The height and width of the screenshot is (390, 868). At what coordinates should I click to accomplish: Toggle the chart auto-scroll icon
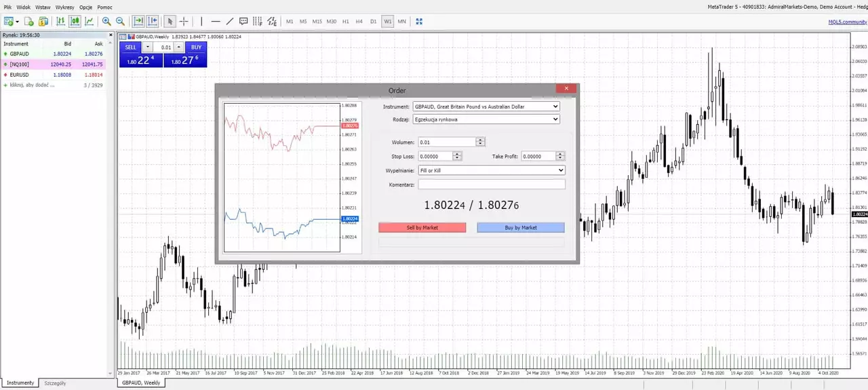point(138,21)
